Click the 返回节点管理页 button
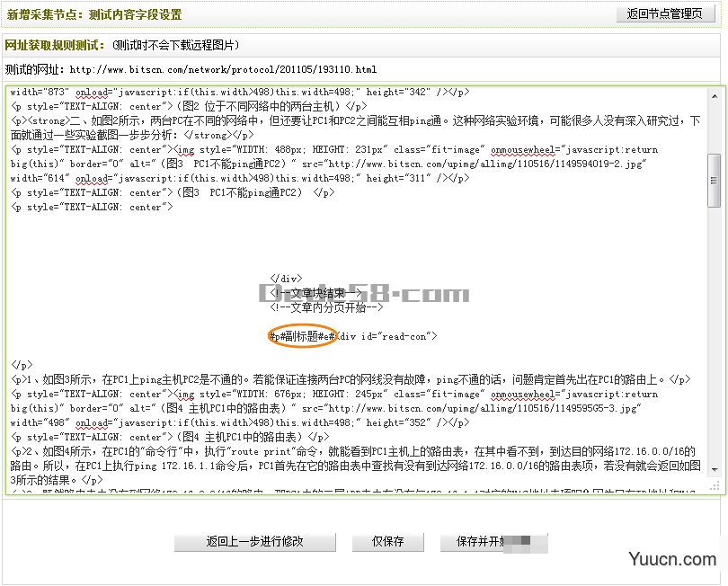 point(665,13)
